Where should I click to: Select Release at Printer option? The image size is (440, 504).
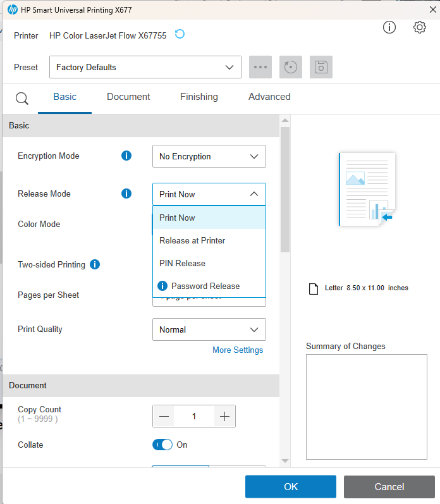click(x=209, y=240)
